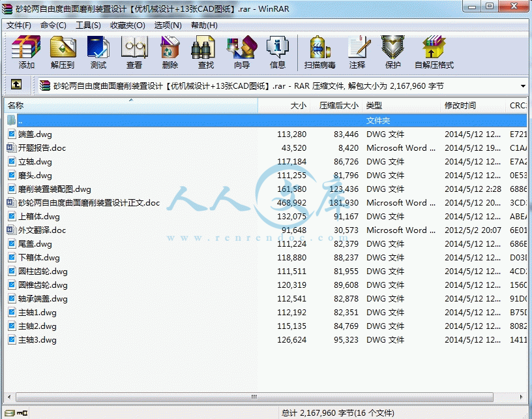Click the DWG icon of 主轴3.dwg
Screen dimensions: 532x419
12,339
